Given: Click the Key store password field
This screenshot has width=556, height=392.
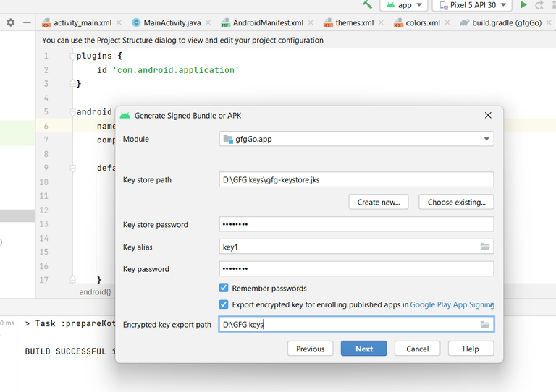Looking at the screenshot, I should click(356, 224).
